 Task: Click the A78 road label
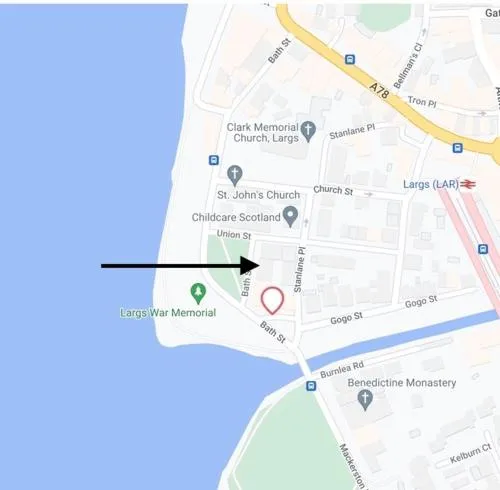pos(379,91)
